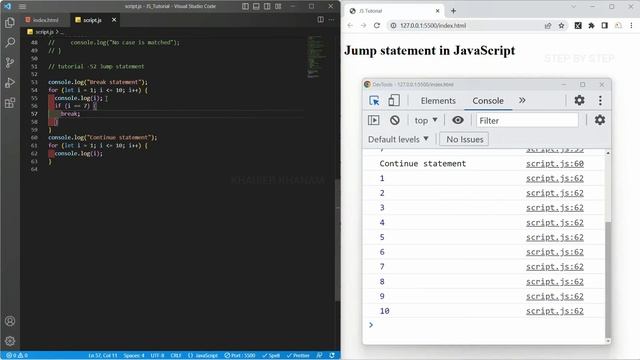This screenshot has width=640, height=360.
Task: Reload the page in Chrome
Action: (377, 25)
